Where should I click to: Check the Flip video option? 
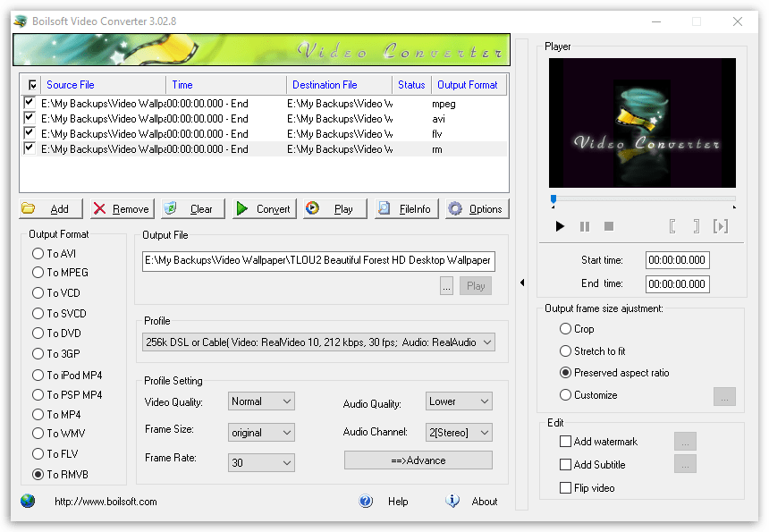pos(566,486)
